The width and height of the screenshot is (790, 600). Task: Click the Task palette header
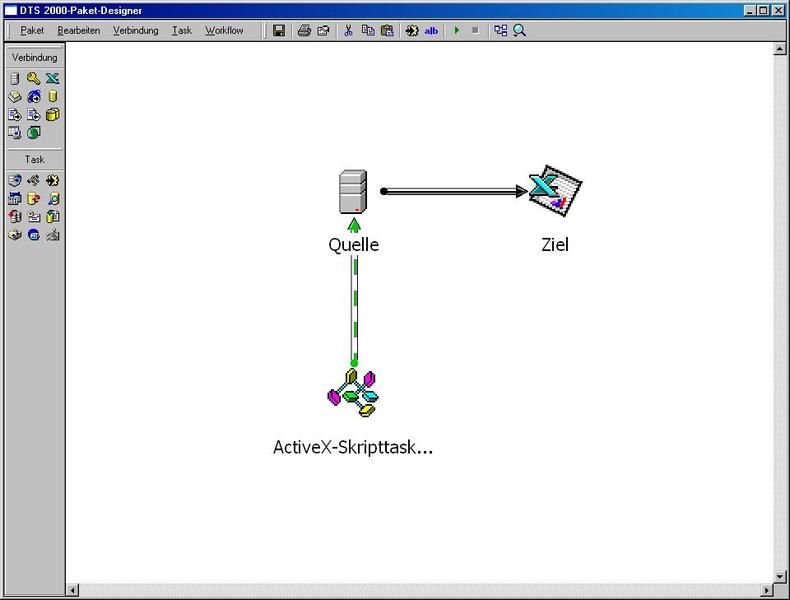[34, 159]
